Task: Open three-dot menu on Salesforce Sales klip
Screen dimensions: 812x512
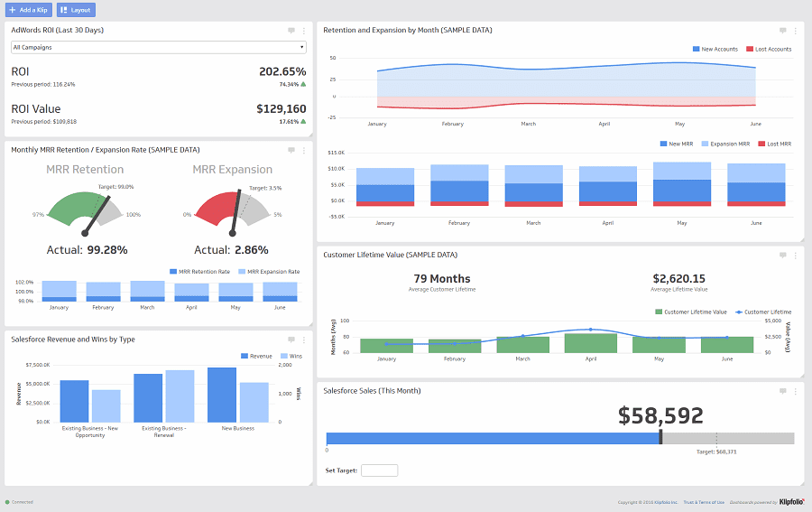Action: [795, 392]
